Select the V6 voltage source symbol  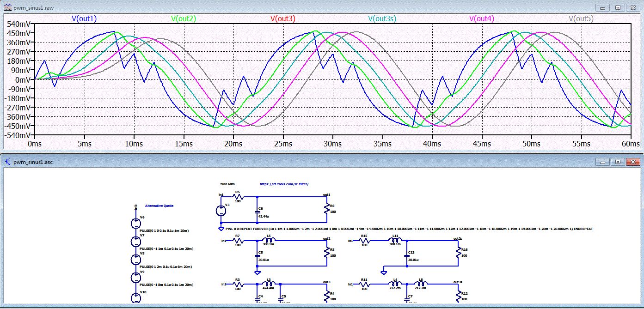136,223
